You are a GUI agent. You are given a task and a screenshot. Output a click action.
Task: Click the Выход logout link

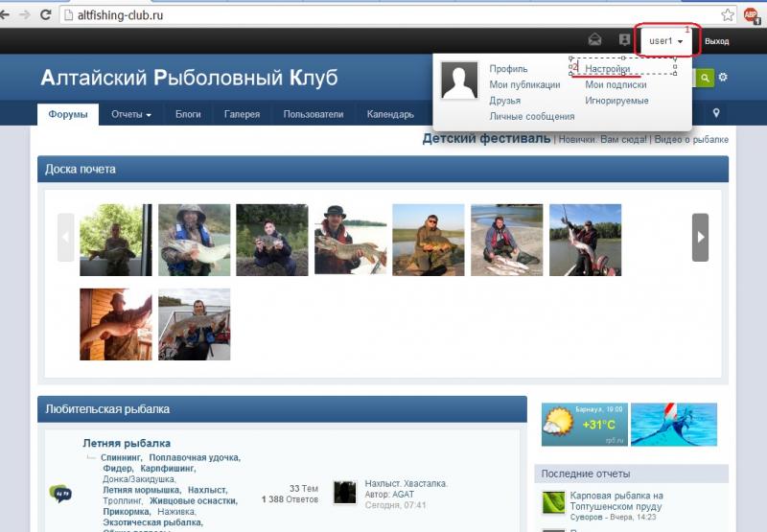point(716,41)
